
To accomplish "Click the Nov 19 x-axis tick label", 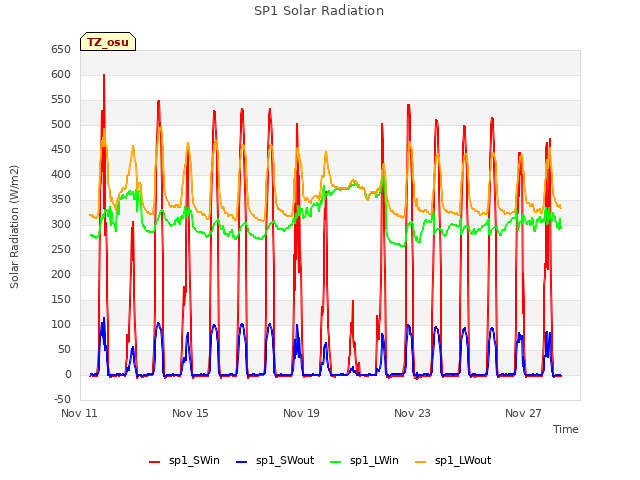I will (301, 413).
